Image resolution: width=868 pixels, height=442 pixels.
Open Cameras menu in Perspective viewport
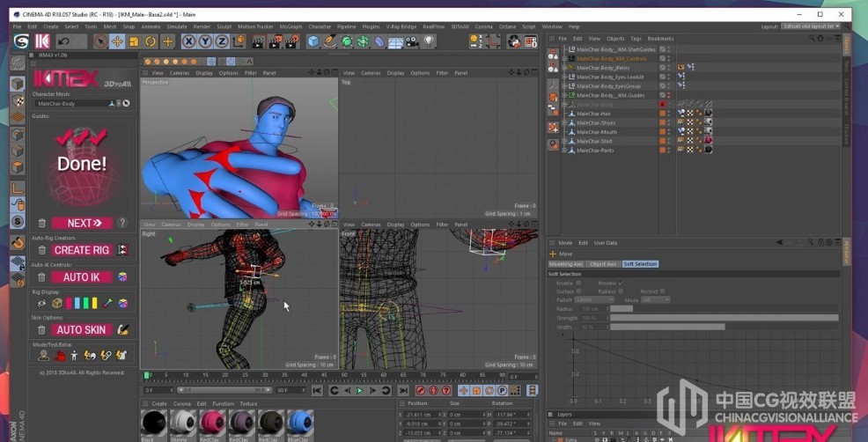179,73
